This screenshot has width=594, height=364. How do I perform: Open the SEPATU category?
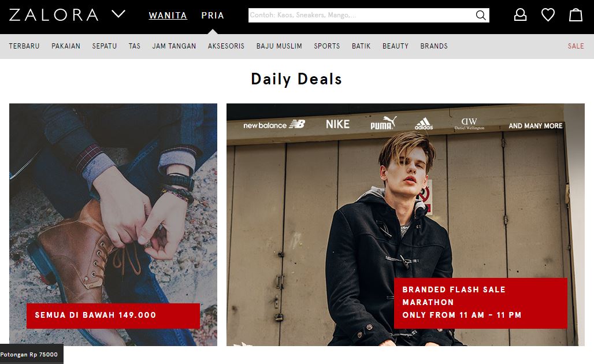[x=105, y=46]
